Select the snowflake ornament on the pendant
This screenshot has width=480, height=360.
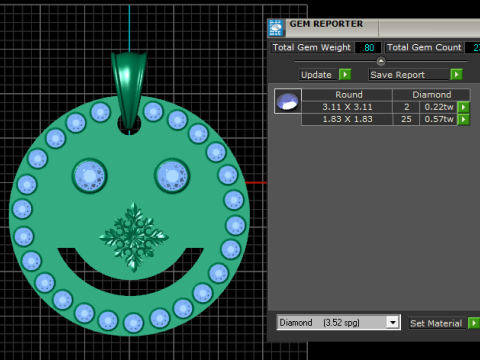tap(134, 237)
